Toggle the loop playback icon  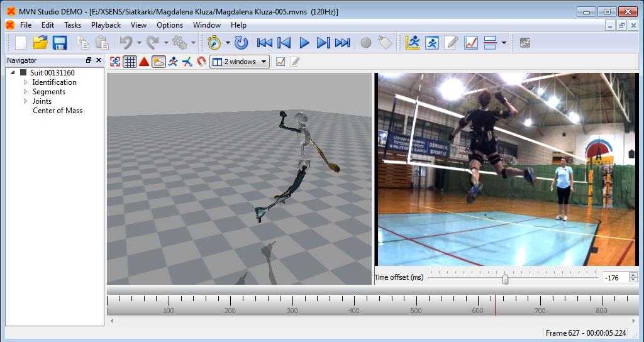(241, 42)
